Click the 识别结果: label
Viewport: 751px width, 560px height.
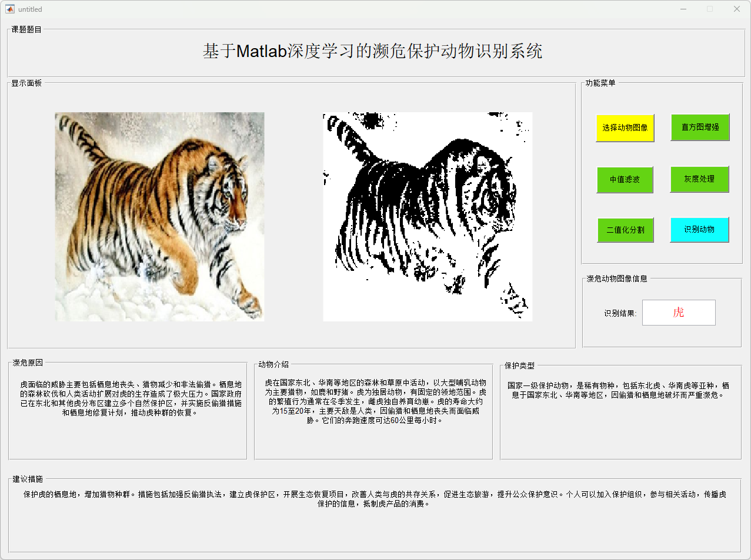620,314
